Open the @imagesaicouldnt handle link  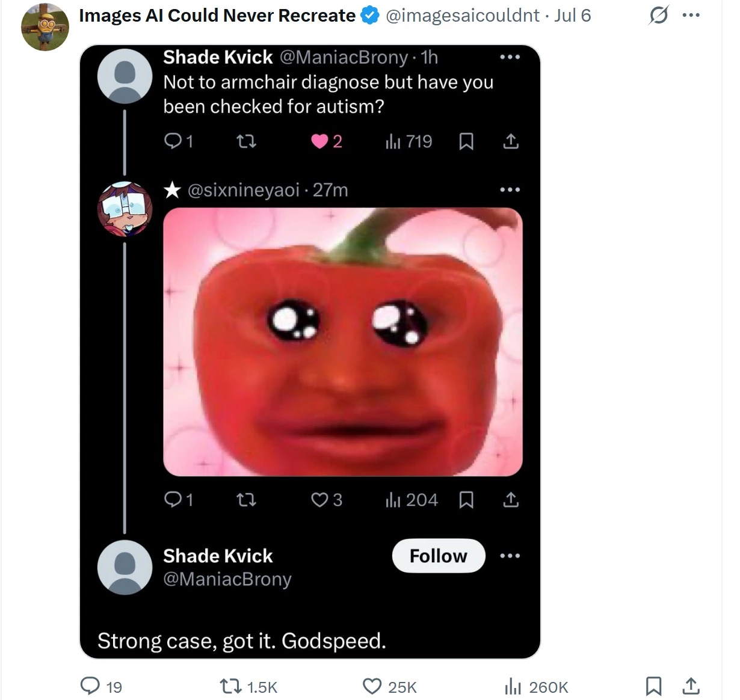pyautogui.click(x=462, y=16)
